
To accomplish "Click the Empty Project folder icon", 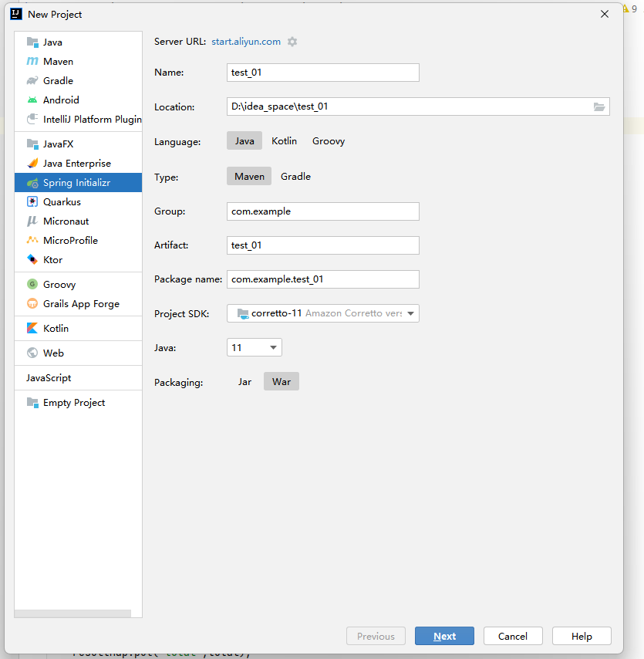I will click(32, 403).
